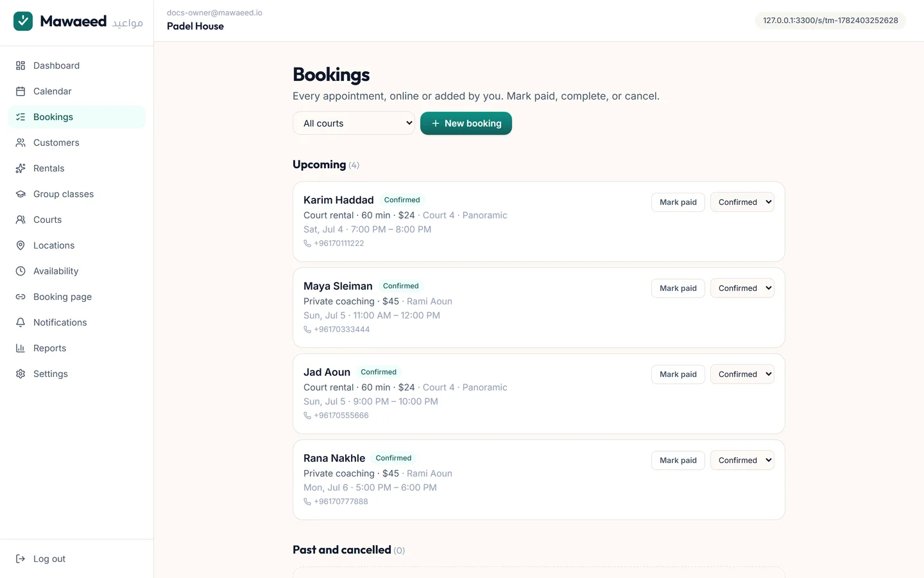This screenshot has width=924, height=578.
Task: Click the Group classes graduation cap icon
Action: click(x=21, y=194)
